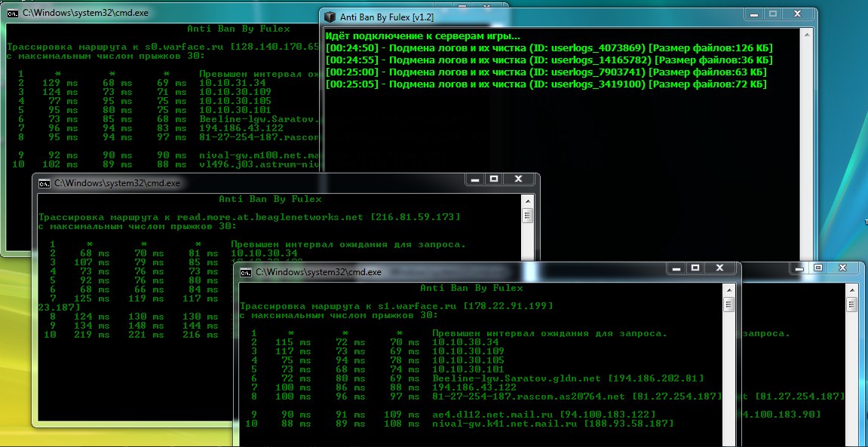The height and width of the screenshot is (447, 868).
Task: Maximize the s1.warface.ru cmd window
Action: click(695, 268)
